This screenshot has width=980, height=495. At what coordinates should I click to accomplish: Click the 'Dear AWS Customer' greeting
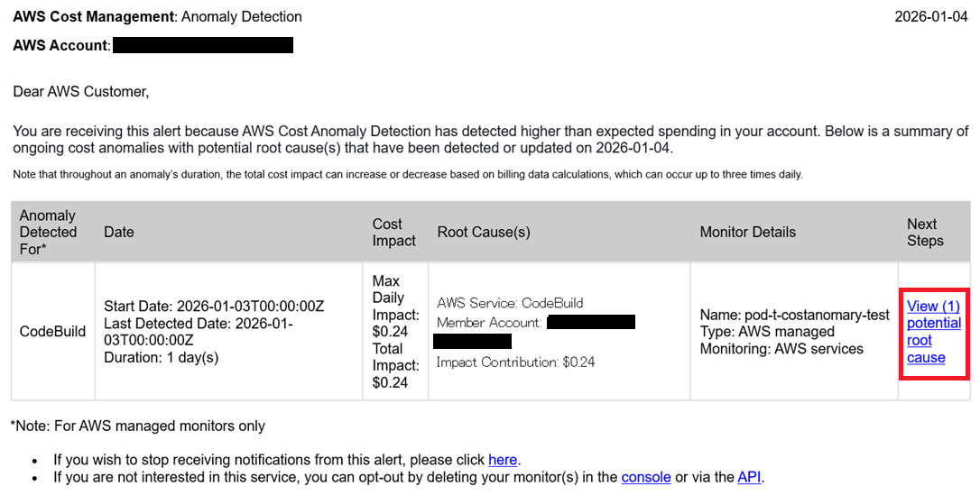[x=80, y=91]
